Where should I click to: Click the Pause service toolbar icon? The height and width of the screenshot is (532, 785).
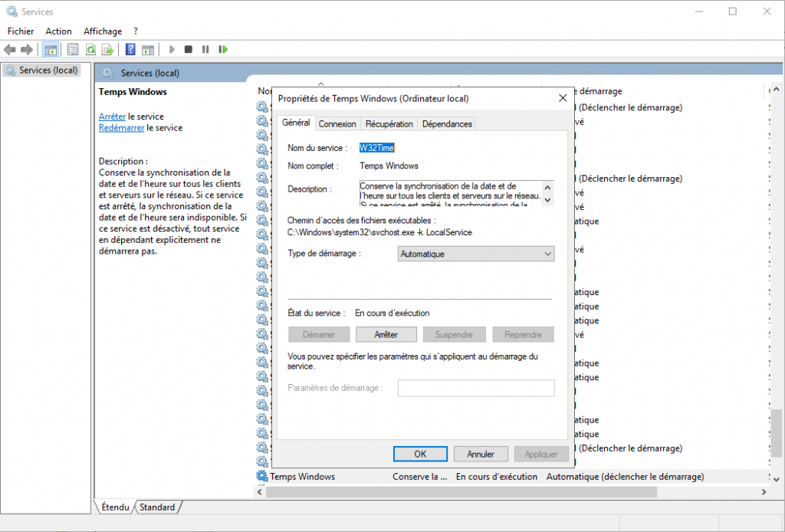pyautogui.click(x=205, y=50)
